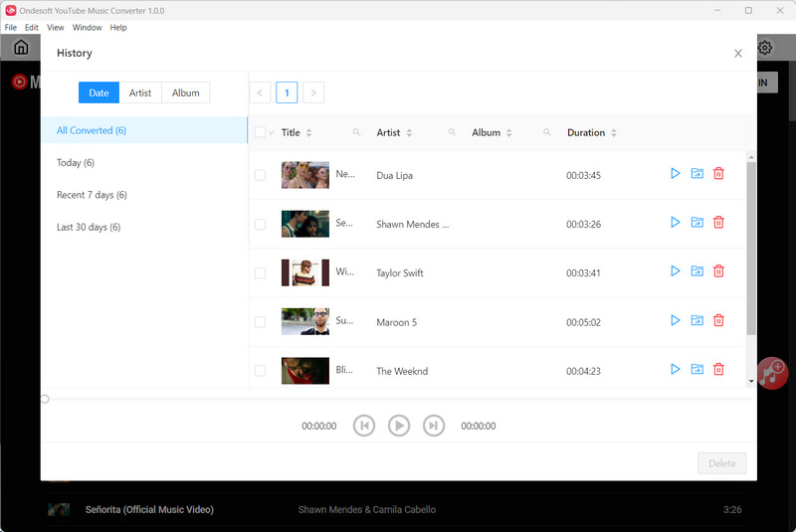Tick the select-all checkbox in the header

click(x=260, y=132)
